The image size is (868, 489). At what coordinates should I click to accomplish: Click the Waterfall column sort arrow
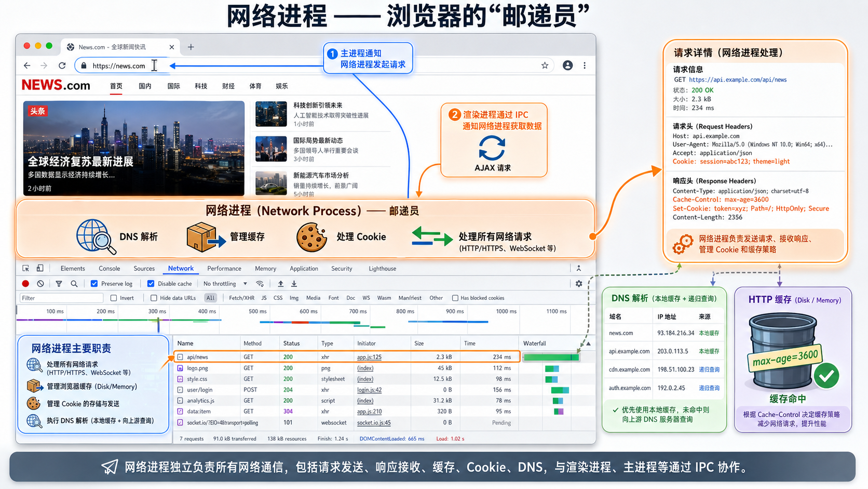click(588, 343)
